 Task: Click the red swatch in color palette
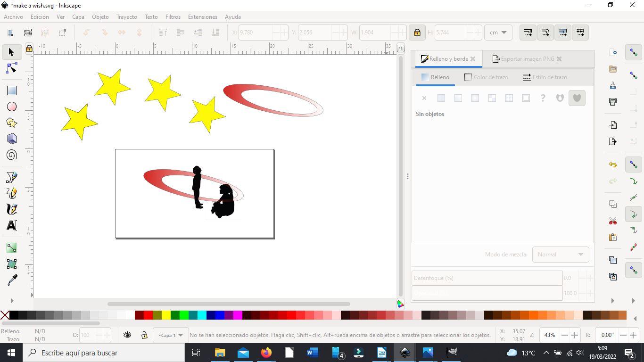[x=148, y=315]
